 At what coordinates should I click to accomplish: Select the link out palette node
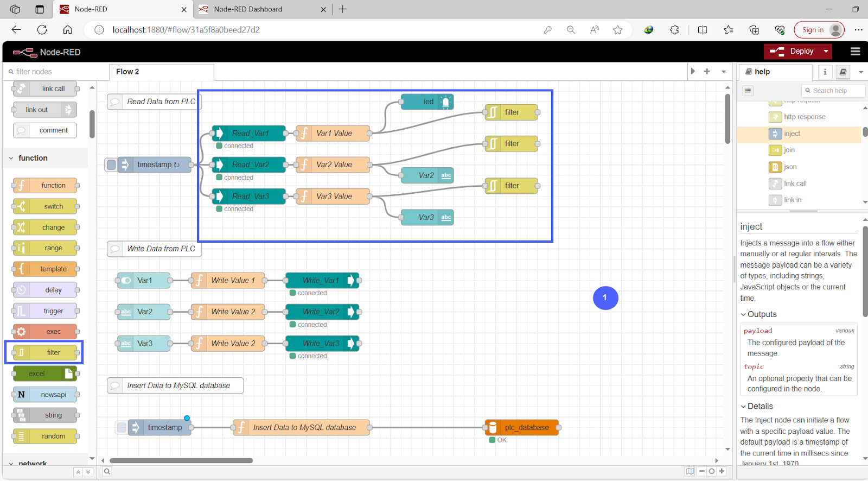click(x=45, y=110)
